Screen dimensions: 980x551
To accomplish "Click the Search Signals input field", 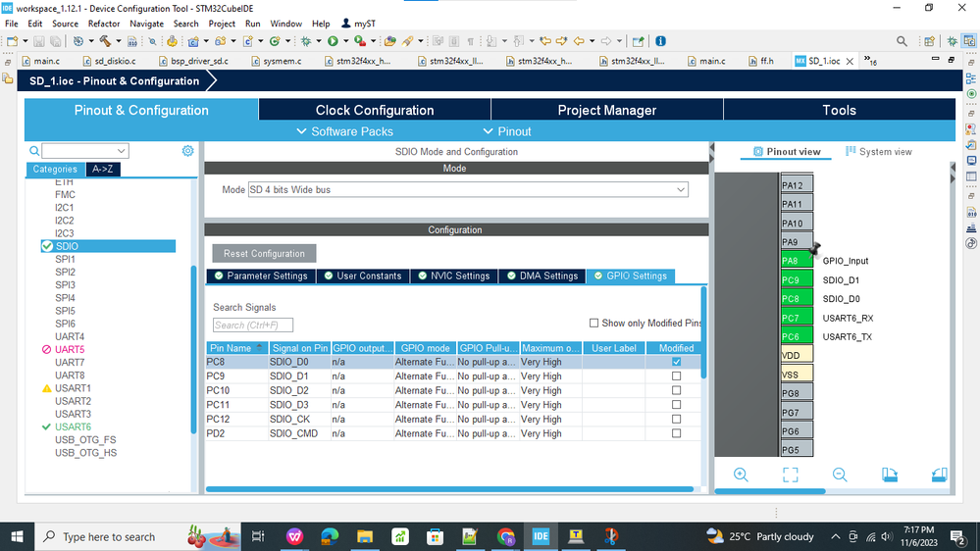I will point(252,325).
